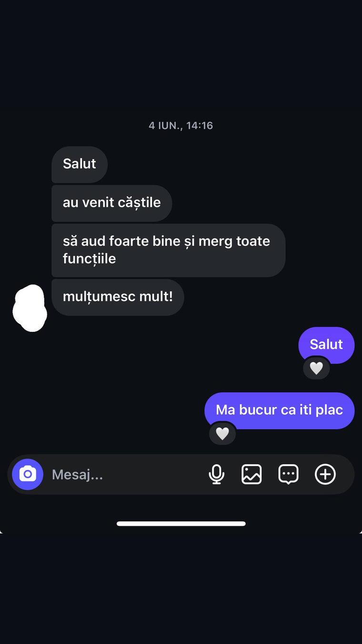Tap the purple sent 'Salut' bubble

click(326, 345)
